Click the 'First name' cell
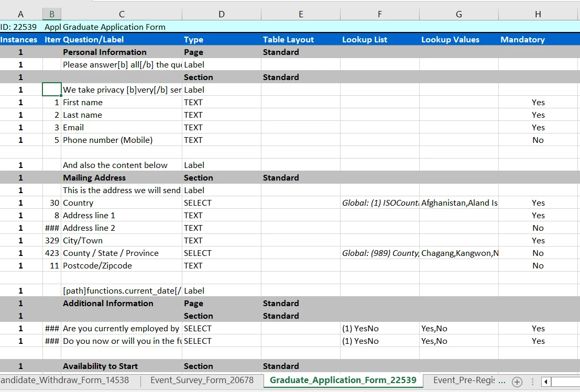The width and height of the screenshot is (580, 392). (122, 103)
